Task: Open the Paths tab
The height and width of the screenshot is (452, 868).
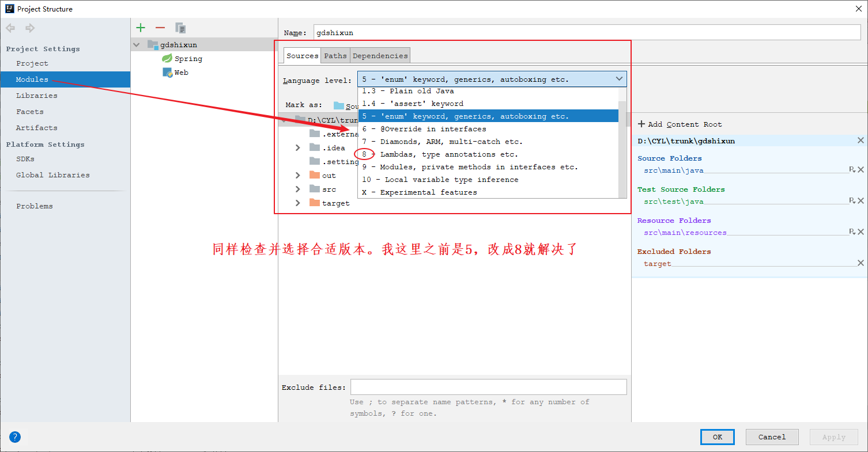Action: click(335, 55)
